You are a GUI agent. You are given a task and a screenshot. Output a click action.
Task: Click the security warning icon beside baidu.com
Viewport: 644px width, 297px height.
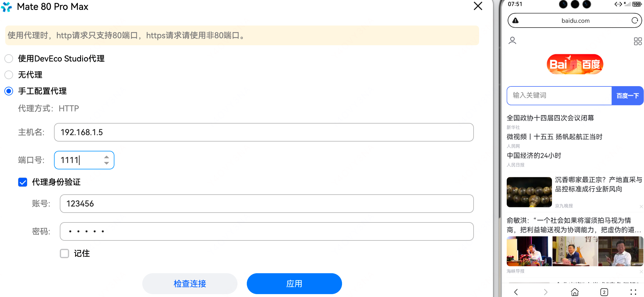click(515, 21)
